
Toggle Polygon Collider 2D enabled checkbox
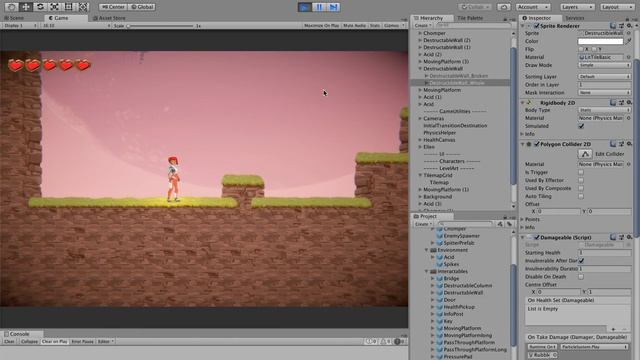[537, 144]
